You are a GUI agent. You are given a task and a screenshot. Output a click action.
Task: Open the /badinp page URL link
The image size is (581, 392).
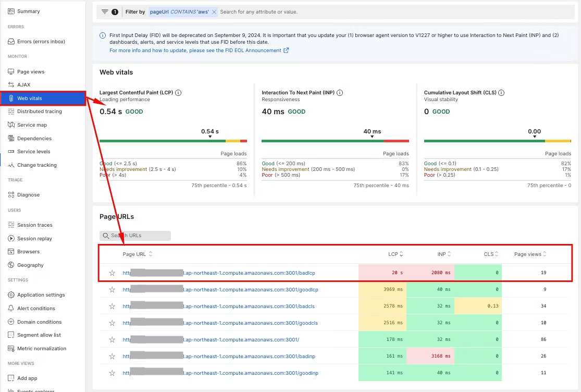pyautogui.click(x=219, y=357)
